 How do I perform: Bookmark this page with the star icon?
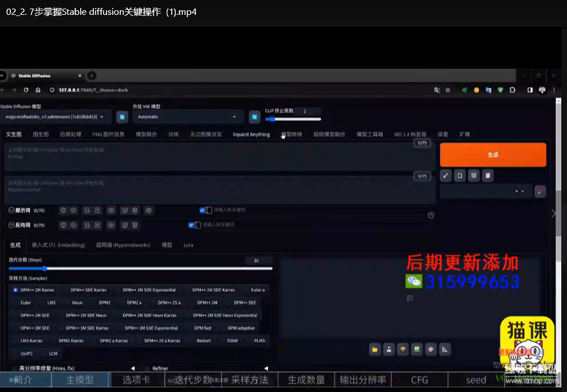[448, 90]
